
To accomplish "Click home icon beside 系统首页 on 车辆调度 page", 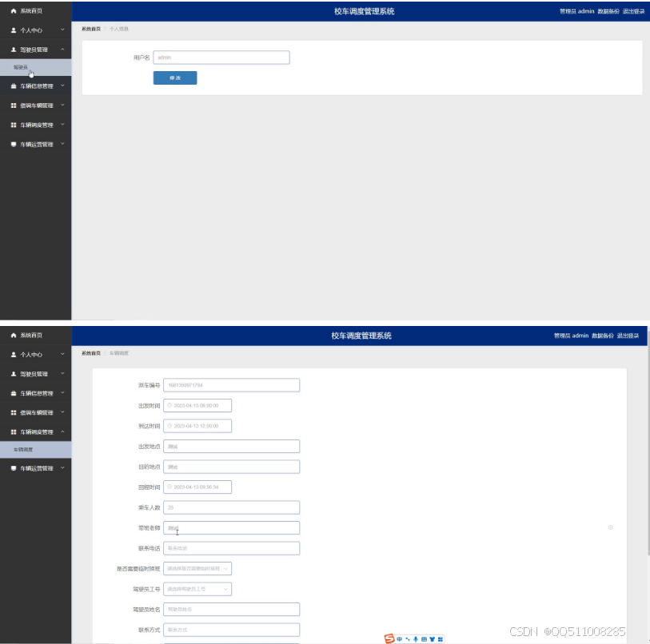I will (x=14, y=336).
